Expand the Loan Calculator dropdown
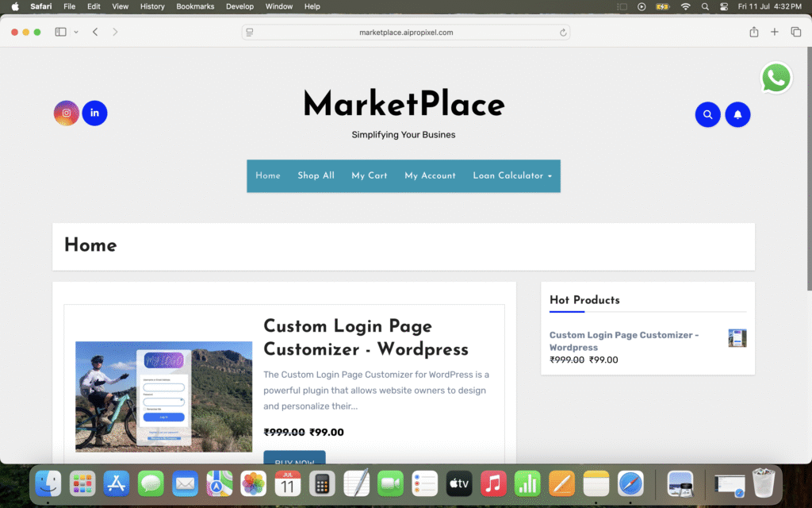Screen dimensions: 812x508 511,175
